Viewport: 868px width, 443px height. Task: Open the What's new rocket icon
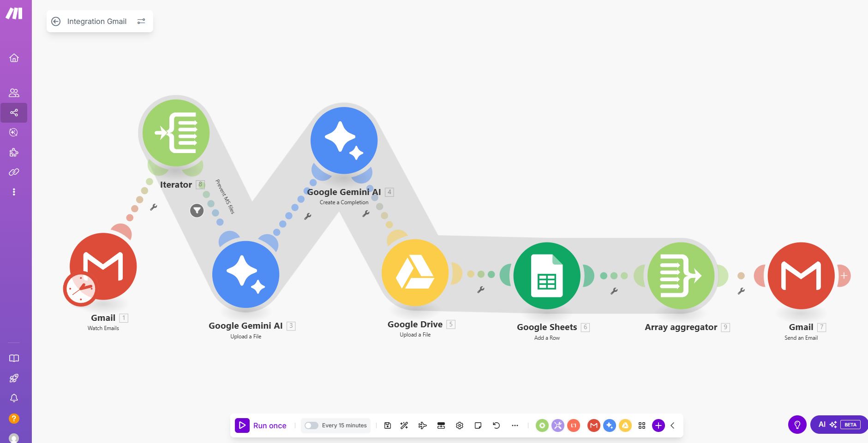coord(14,378)
